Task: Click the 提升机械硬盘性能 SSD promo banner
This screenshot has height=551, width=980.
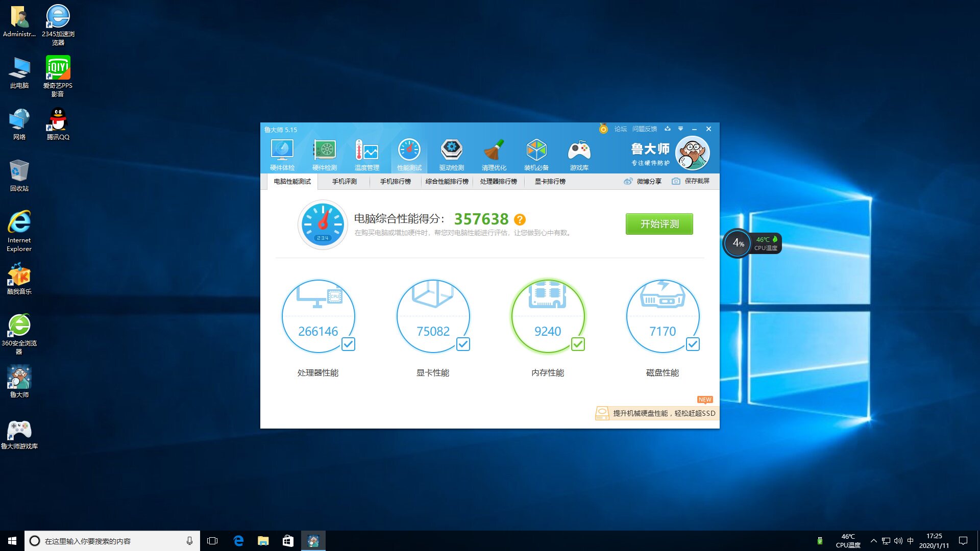Action: point(657,413)
